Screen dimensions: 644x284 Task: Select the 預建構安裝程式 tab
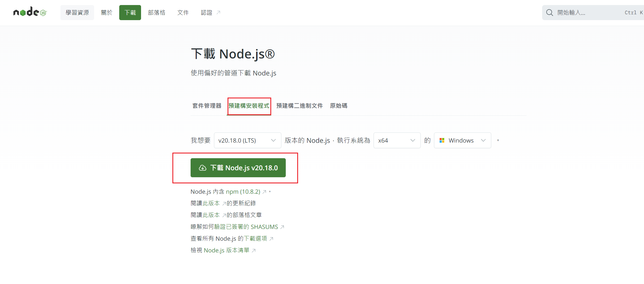[x=249, y=106]
